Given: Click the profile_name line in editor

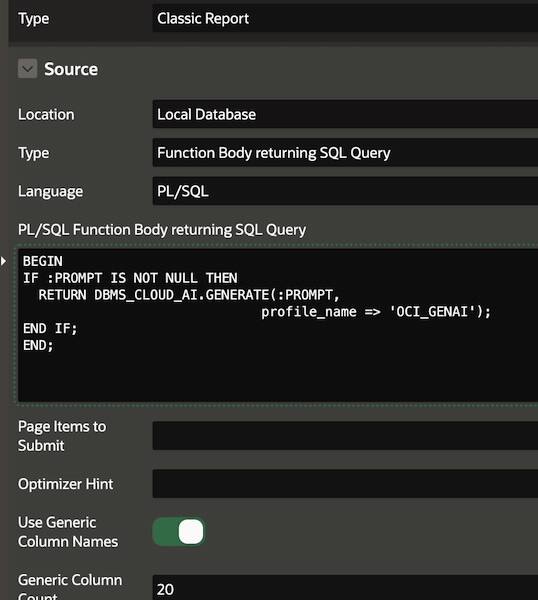Looking at the screenshot, I should (x=376, y=312).
